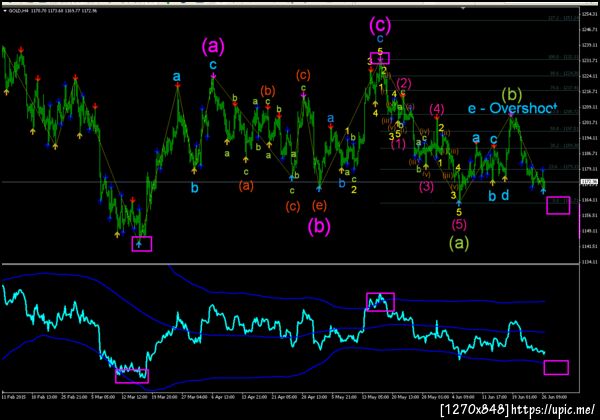
Task: Select the pink (4) wave label
Action: pos(437,109)
